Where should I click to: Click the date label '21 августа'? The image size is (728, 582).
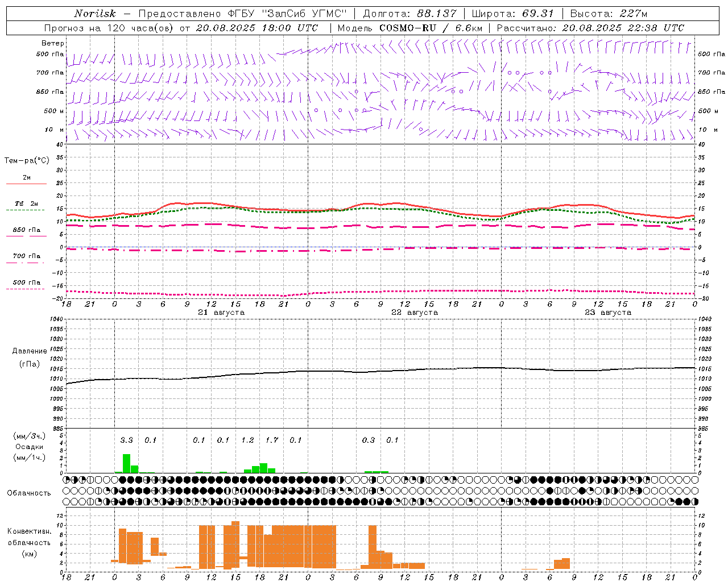point(221,313)
